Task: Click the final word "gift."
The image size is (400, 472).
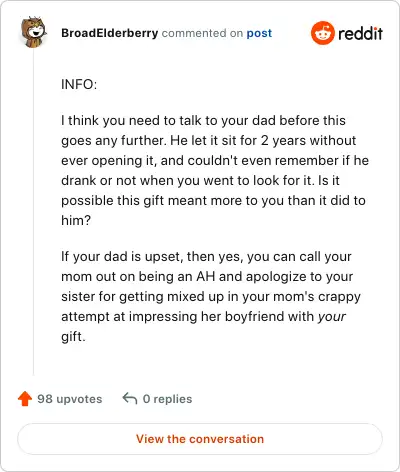Action: pos(73,337)
